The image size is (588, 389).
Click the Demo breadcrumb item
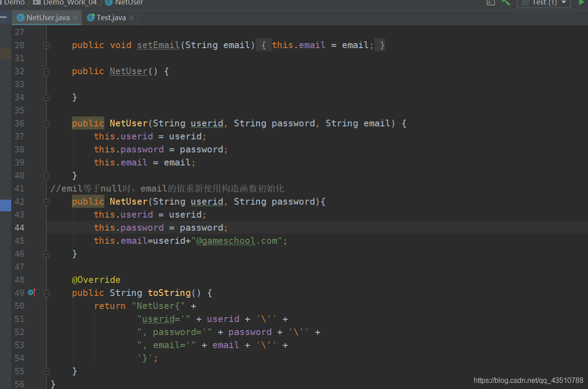pyautogui.click(x=14, y=3)
